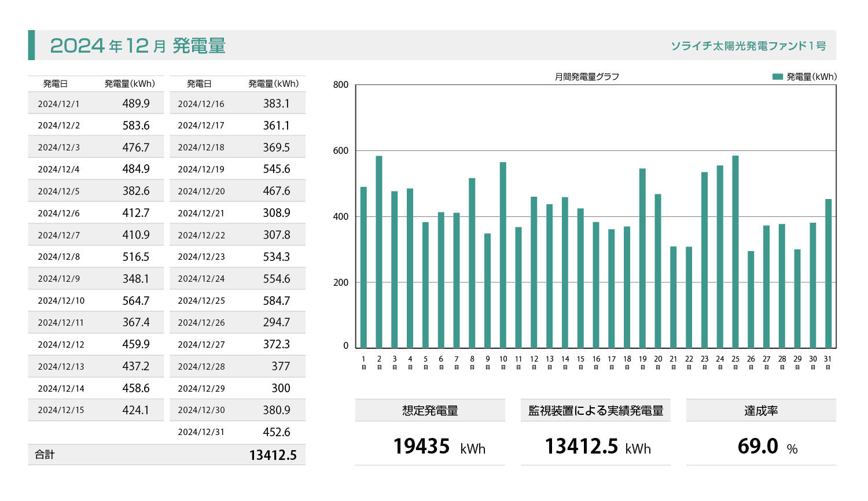Click the chart bar for day 10
Viewport: 868px width, 501px height.
pos(503,255)
